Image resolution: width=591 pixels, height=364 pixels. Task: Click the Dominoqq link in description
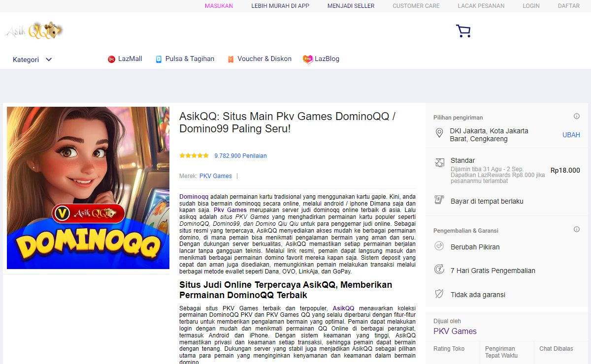coord(194,196)
